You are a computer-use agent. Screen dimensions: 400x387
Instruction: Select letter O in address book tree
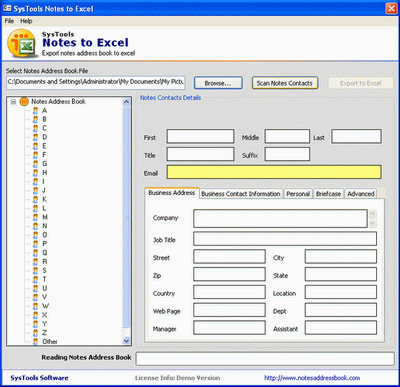45,235
